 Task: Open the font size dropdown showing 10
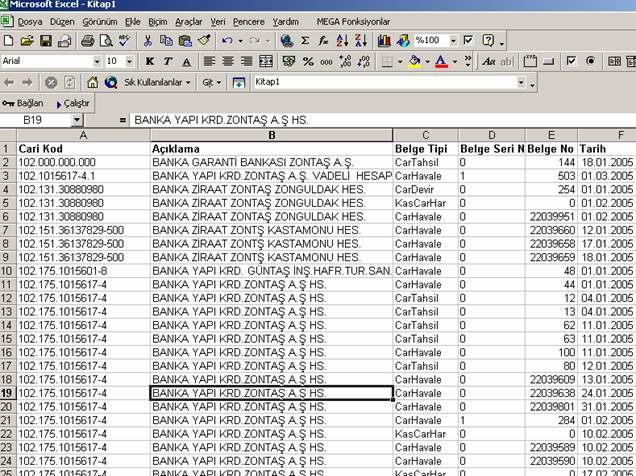[129, 62]
